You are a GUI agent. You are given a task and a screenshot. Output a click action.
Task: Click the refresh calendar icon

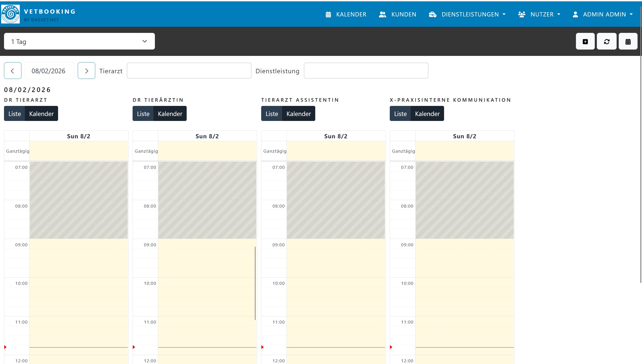pyautogui.click(x=607, y=42)
